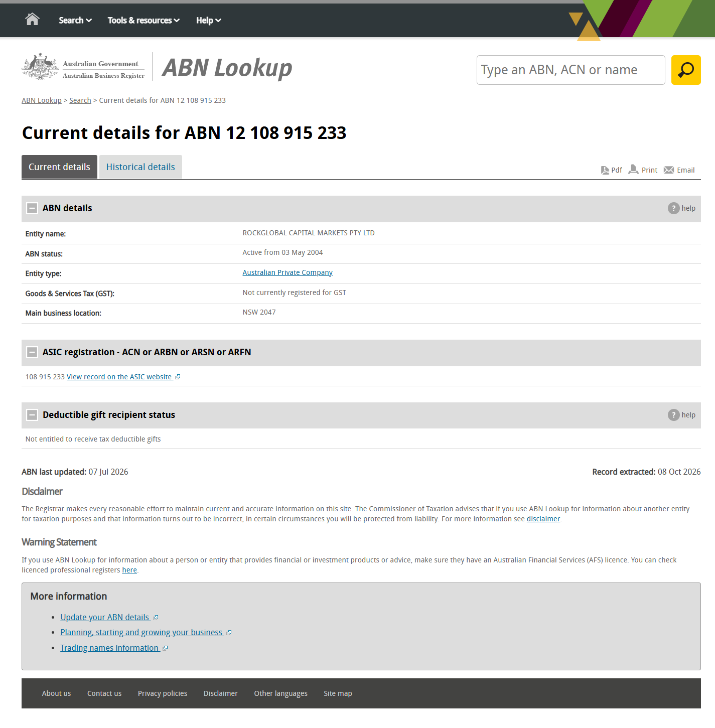Switch to the Historical details tab
The image size is (715, 728).
(x=140, y=167)
